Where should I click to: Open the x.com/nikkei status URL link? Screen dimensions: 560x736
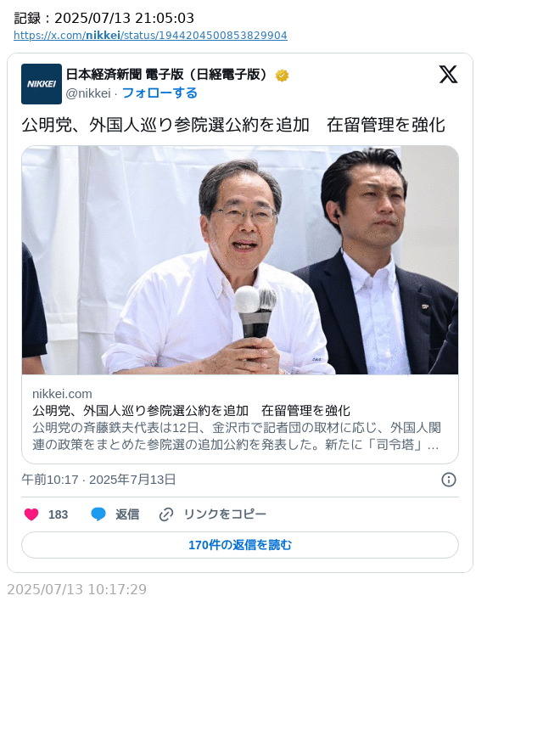click(x=150, y=35)
